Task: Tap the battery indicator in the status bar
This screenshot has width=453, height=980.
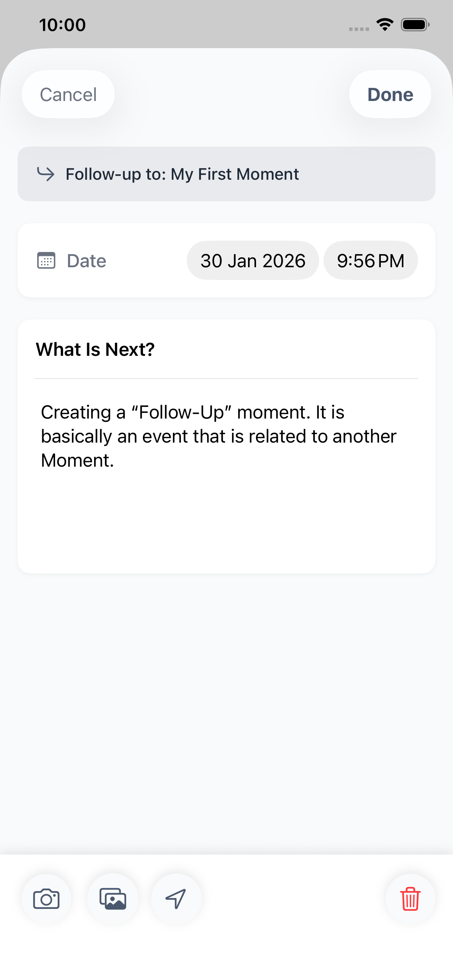Action: [x=415, y=25]
